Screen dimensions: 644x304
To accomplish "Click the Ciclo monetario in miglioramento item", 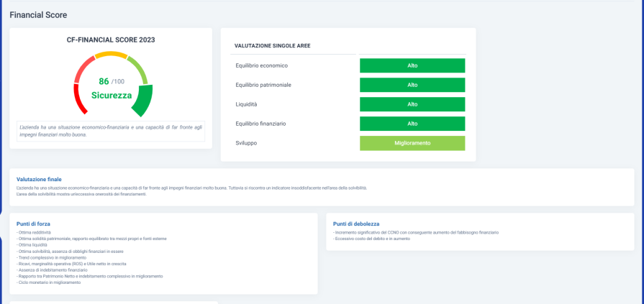I will pos(48,282).
